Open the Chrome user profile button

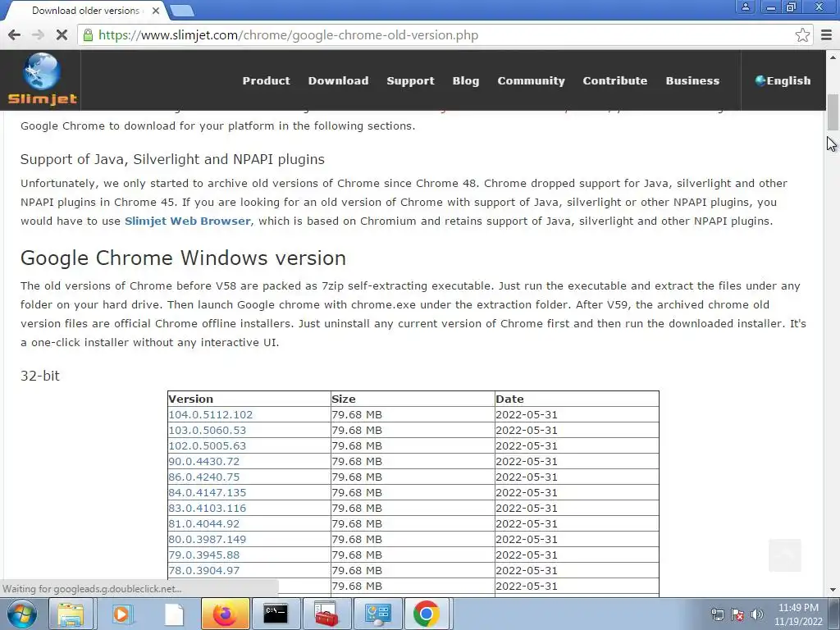click(x=745, y=7)
